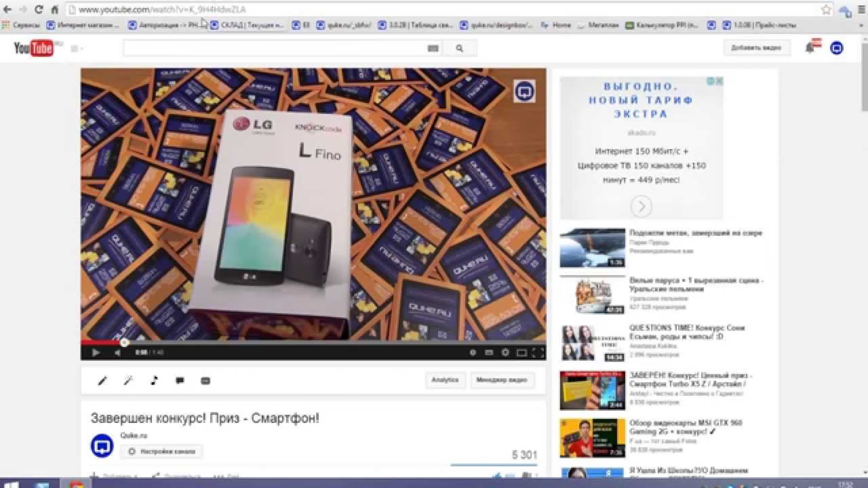868x488 pixels.
Task: Open the on-screen keyboard icon in the search box
Action: pyautogui.click(x=433, y=49)
